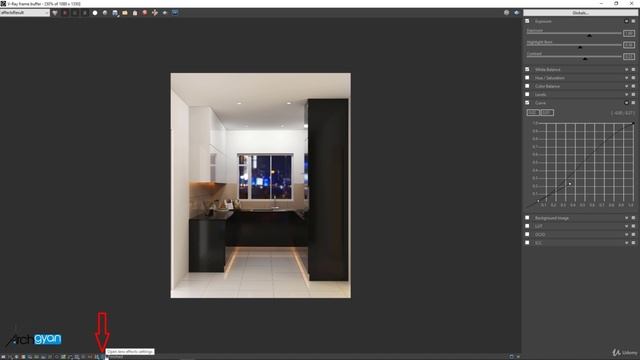Enable the LUT checkbox
Image resolution: width=640 pixels, height=360 pixels.
(527, 226)
